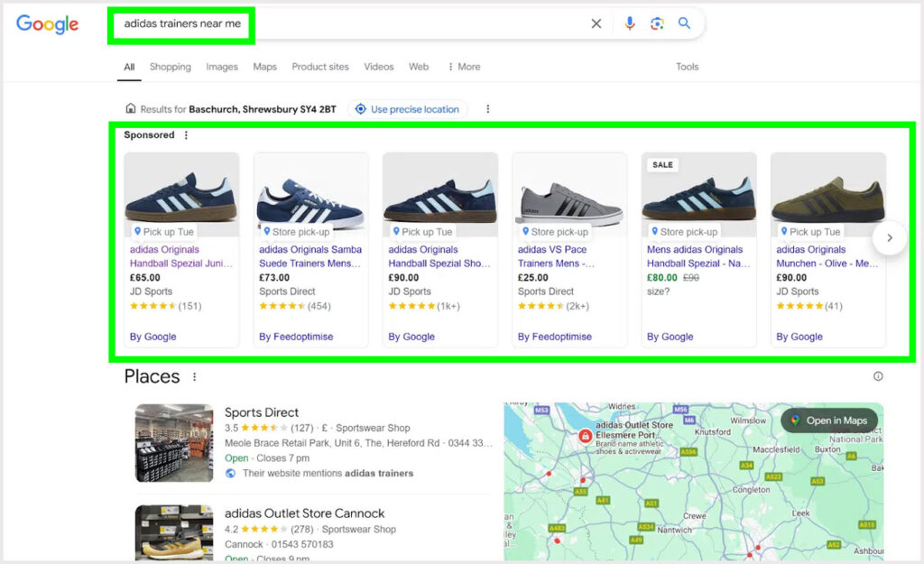Image resolution: width=924 pixels, height=564 pixels.
Task: Open adidas Outlet Store Cannock listing
Action: tap(304, 513)
